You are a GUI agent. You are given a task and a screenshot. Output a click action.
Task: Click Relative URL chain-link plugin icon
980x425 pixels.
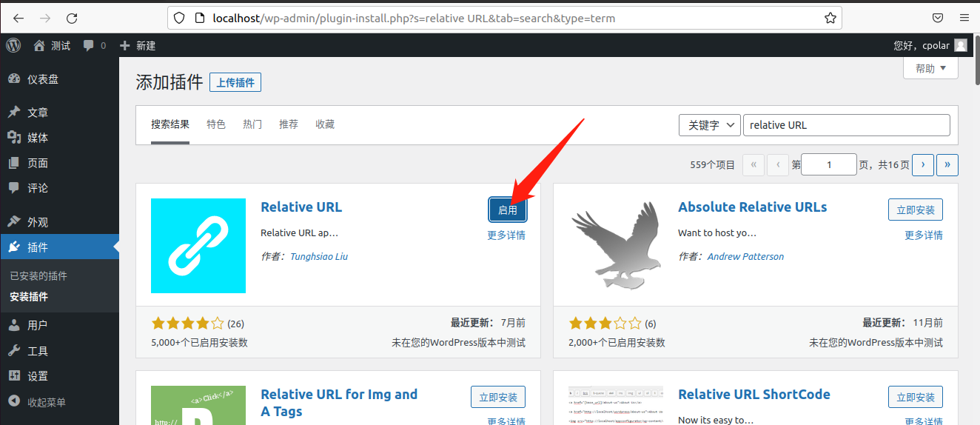click(x=198, y=246)
